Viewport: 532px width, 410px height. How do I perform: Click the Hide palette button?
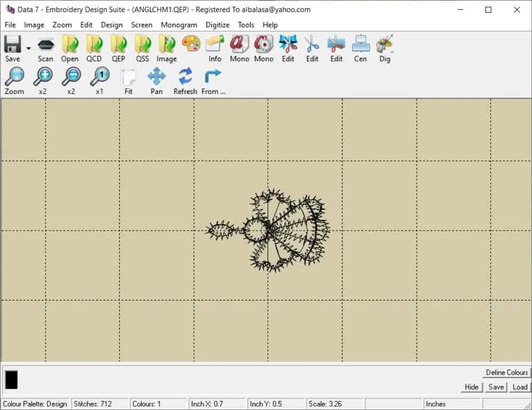tap(472, 387)
